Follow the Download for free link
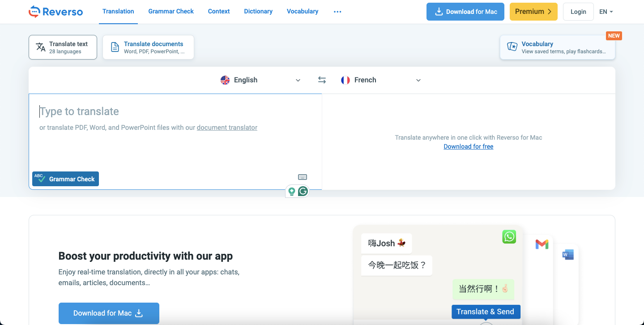Screen dimensions: 644x325 (469, 146)
